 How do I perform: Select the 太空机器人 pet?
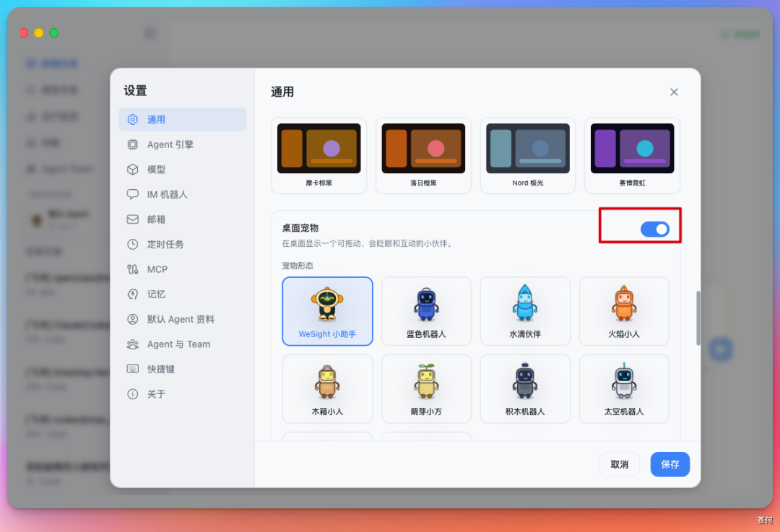coord(624,389)
